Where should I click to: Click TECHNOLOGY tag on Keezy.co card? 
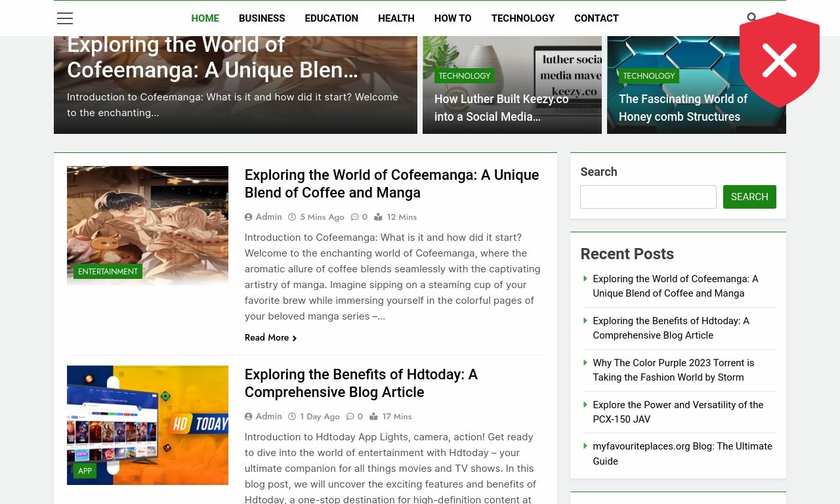465,76
